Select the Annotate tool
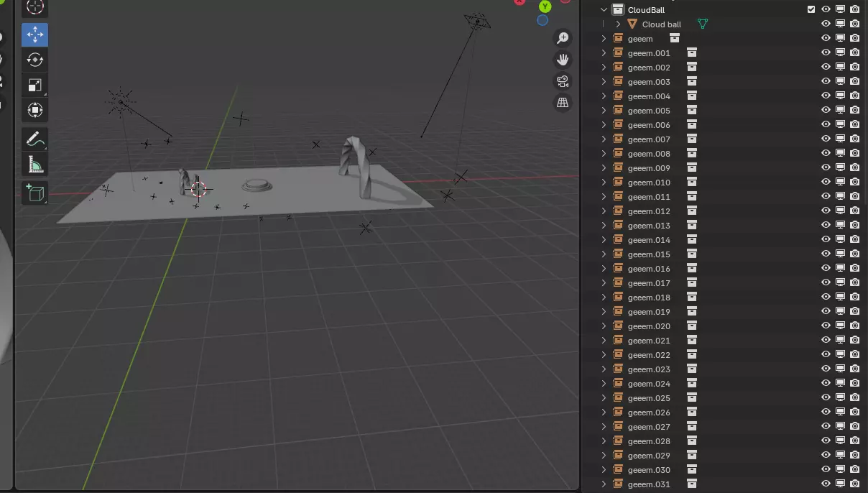Viewport: 868px width, 493px height. pos(34,139)
